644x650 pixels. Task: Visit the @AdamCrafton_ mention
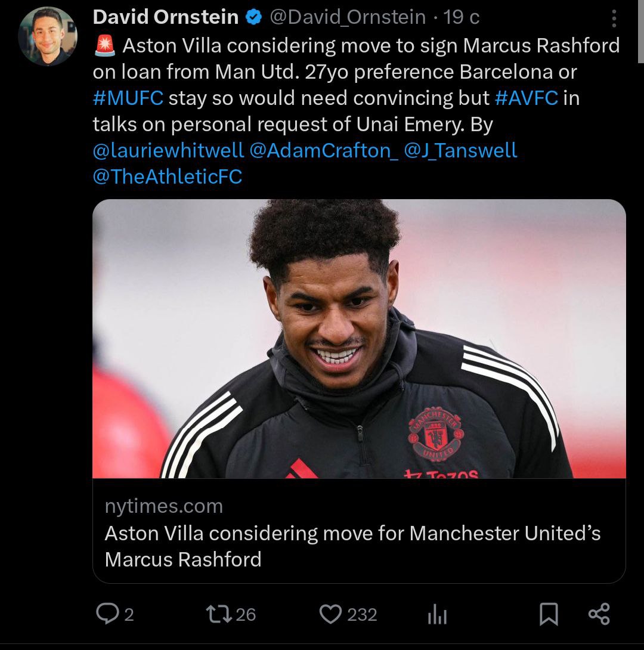coord(324,150)
